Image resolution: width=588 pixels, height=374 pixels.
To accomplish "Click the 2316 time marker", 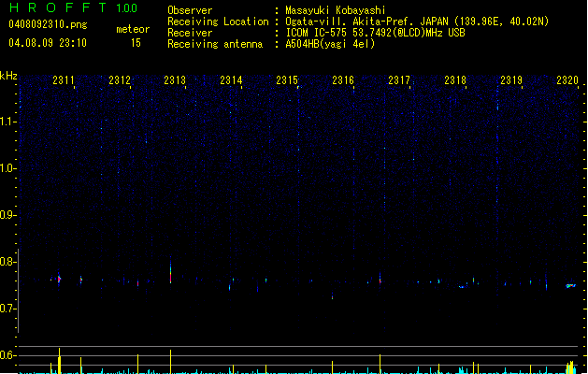I will (343, 80).
